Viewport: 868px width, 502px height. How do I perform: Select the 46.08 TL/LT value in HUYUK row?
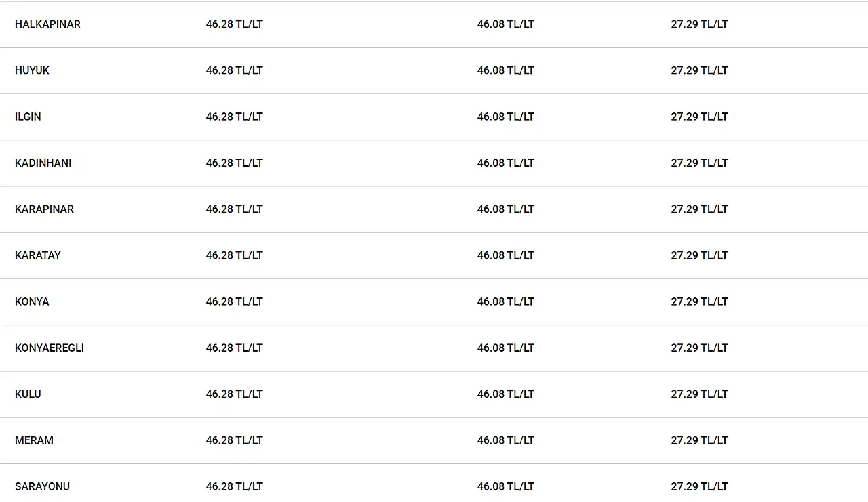tap(506, 70)
